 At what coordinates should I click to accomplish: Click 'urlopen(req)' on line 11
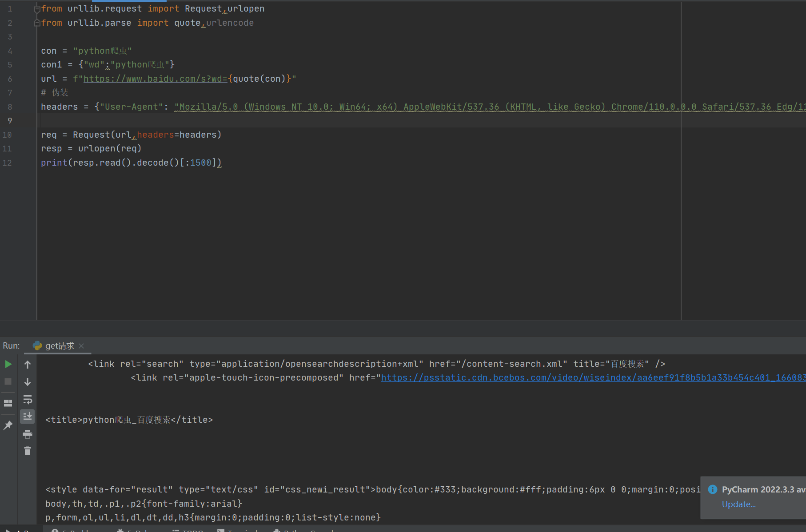click(110, 149)
